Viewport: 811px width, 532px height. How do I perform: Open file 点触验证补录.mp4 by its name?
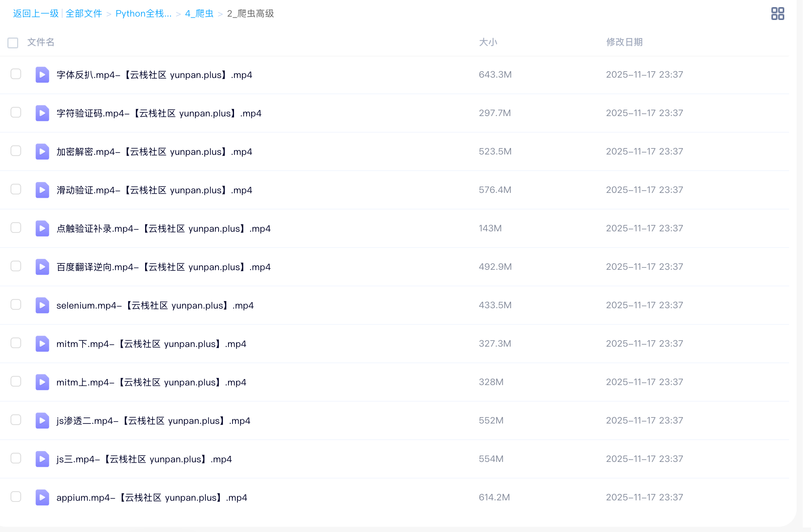(164, 229)
